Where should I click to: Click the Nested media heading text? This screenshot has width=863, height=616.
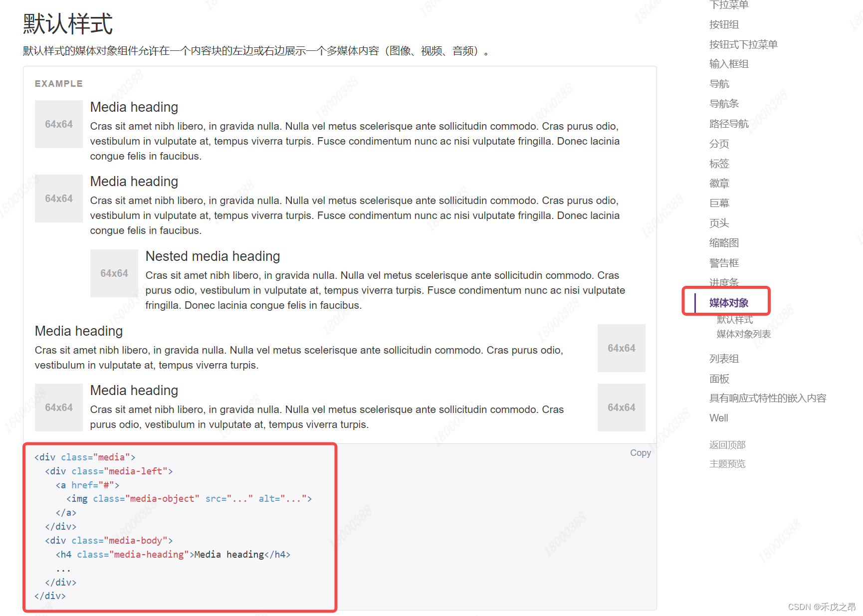click(213, 256)
